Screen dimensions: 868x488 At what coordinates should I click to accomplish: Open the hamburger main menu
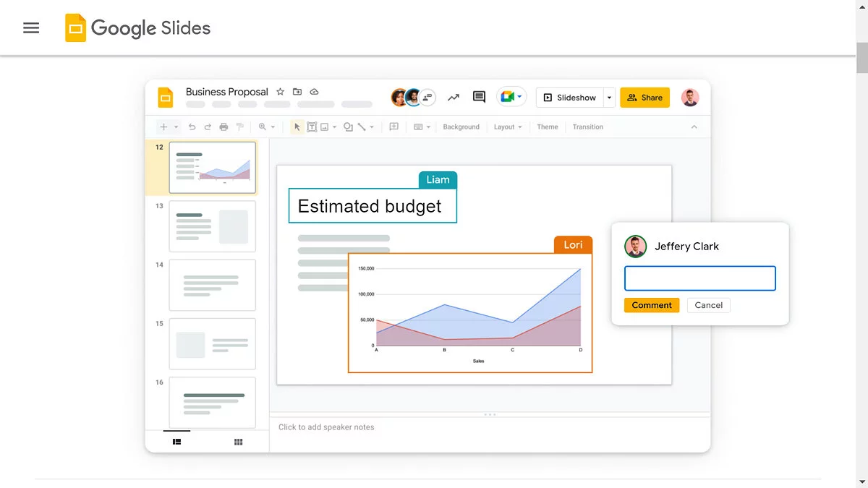[x=31, y=28]
